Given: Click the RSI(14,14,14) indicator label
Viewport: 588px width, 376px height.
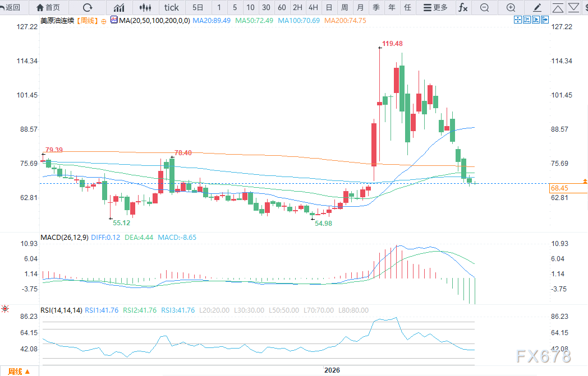Looking at the screenshot, I should tap(62, 310).
